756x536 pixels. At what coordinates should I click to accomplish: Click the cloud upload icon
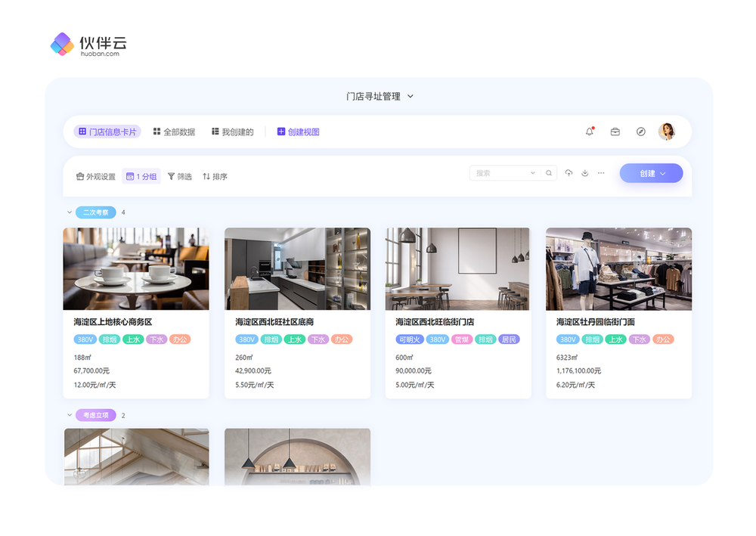pyautogui.click(x=569, y=173)
